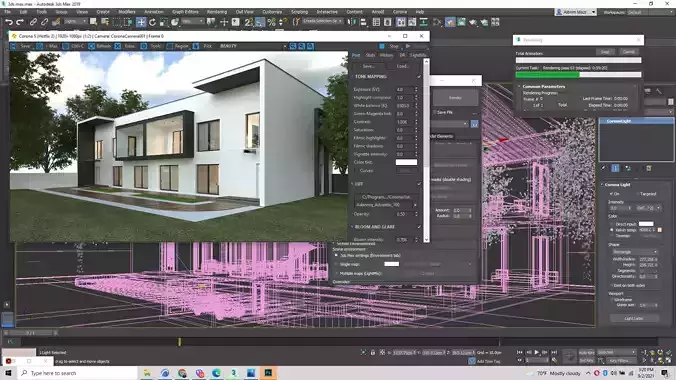Image resolution: width=676 pixels, height=380 pixels.
Task: Select the Direct input color radio button
Action: [612, 224]
